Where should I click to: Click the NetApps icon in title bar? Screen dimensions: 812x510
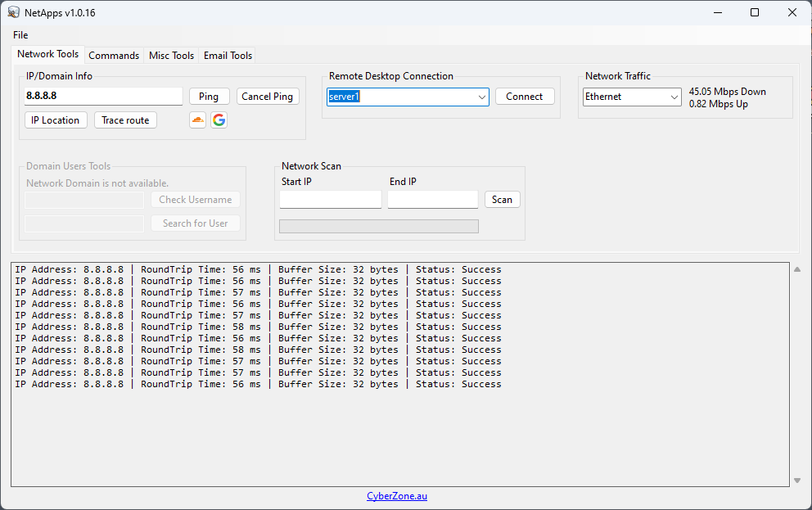point(13,12)
